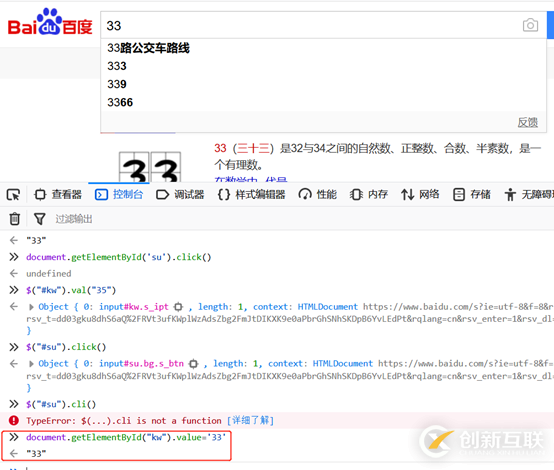Click the $("#su").cli() command line
Image resolution: width=554 pixels, height=470 pixels.
point(61,404)
